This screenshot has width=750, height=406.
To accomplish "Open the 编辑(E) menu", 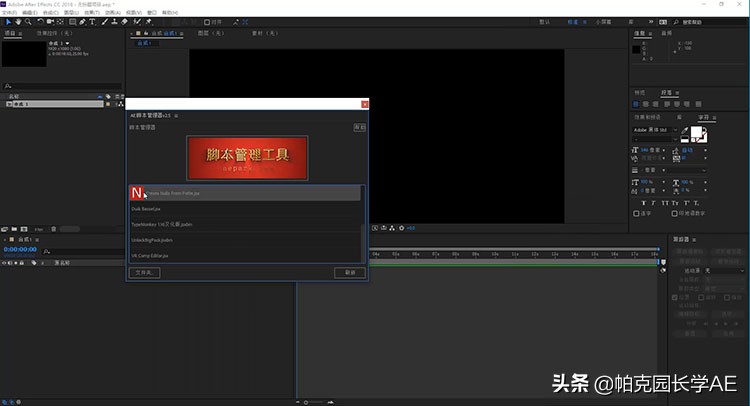I will click(x=30, y=12).
